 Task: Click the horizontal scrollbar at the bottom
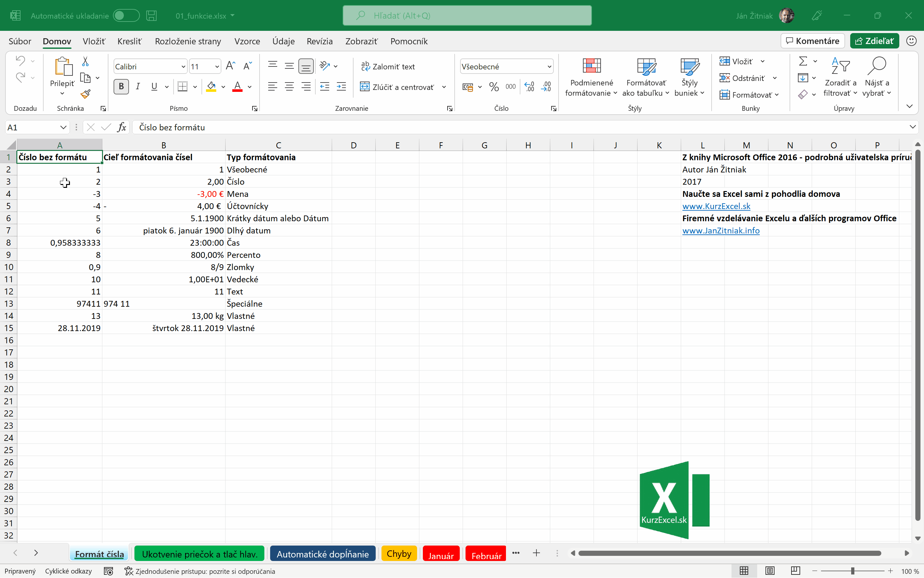[729, 553]
